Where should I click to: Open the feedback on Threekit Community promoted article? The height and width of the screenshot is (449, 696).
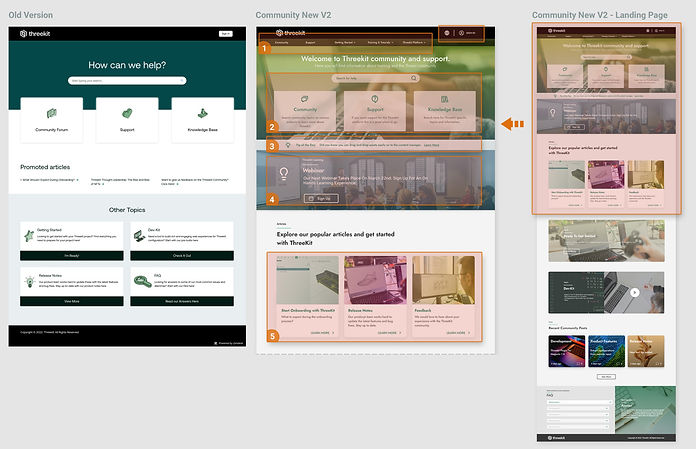coord(195,181)
